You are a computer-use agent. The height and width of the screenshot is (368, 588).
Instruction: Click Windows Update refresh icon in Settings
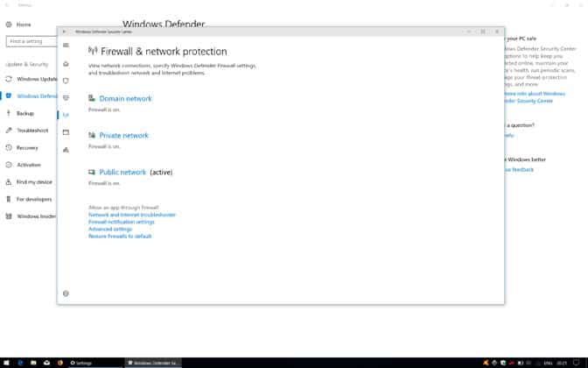pyautogui.click(x=9, y=79)
